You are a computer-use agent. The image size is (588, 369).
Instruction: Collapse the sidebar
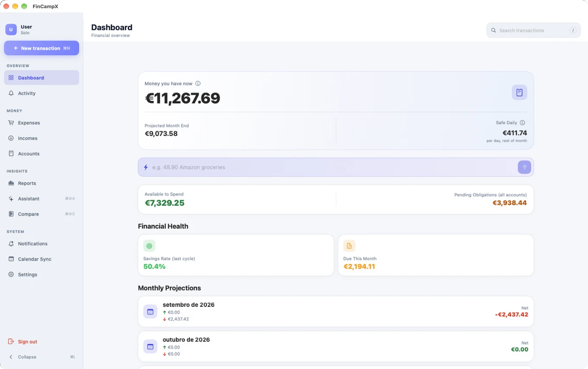(42, 357)
